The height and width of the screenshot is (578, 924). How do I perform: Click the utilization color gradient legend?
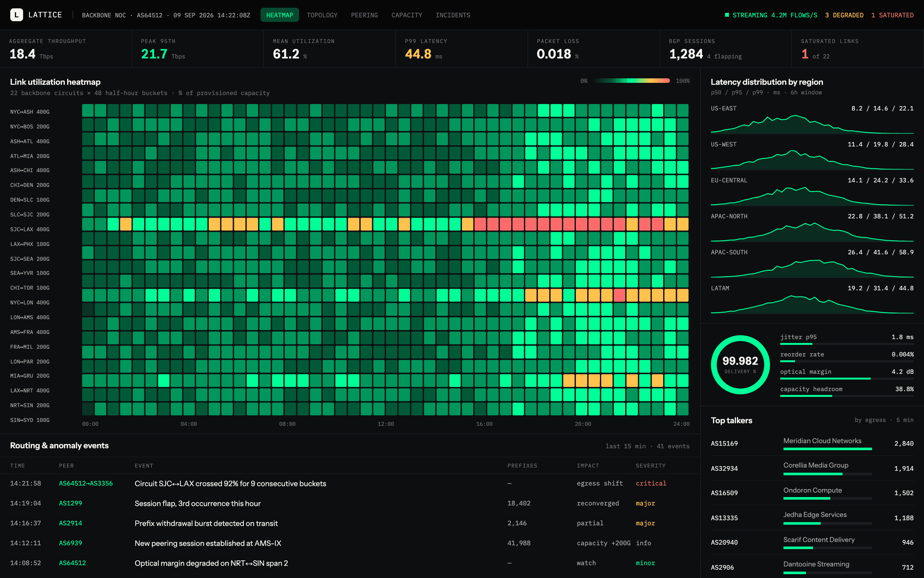631,81
